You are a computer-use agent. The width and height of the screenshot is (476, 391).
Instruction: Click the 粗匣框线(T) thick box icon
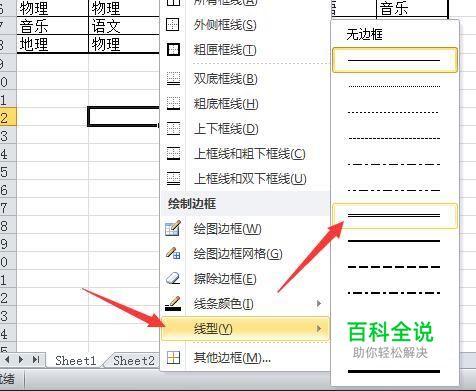173,50
